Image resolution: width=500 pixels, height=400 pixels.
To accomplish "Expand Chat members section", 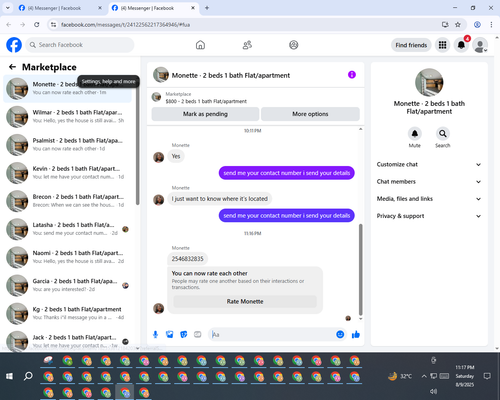I will pos(429,182).
